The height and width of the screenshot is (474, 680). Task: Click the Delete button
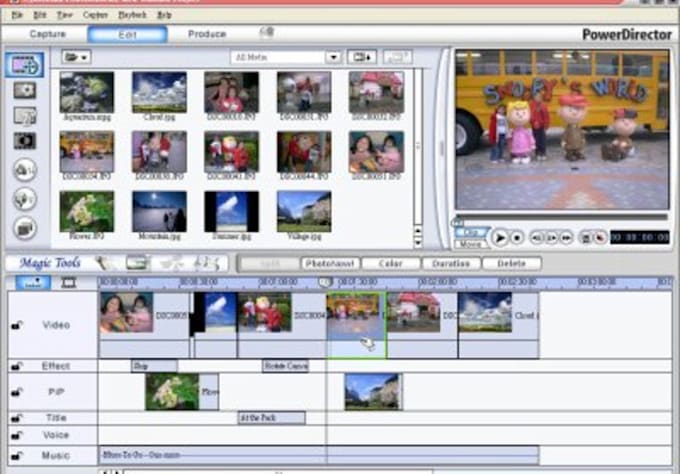[512, 263]
